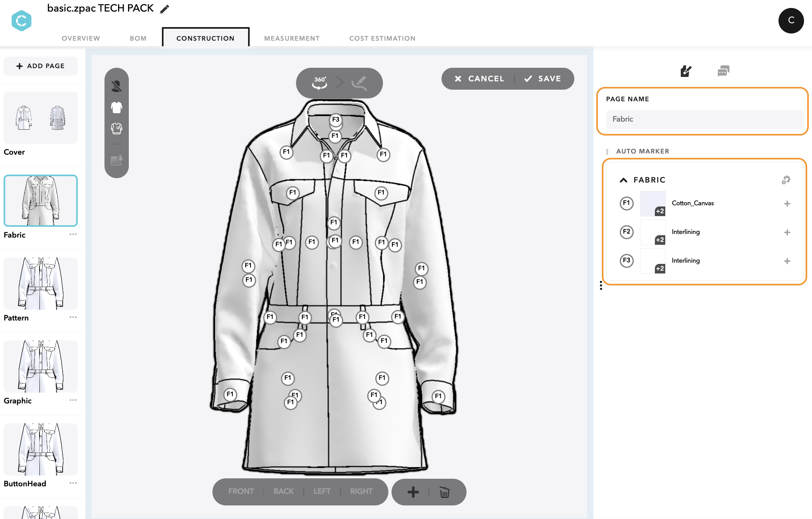The image size is (812, 519).
Task: Click the CANCEL button
Action: pyautogui.click(x=479, y=79)
